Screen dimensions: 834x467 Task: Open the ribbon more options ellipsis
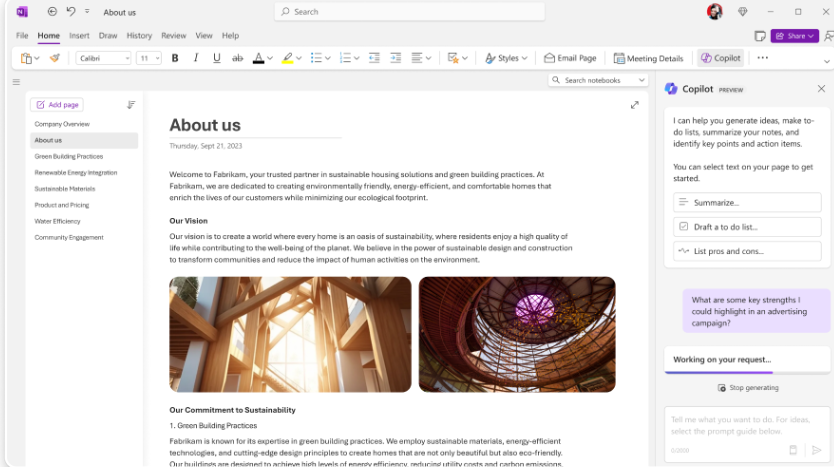point(762,58)
